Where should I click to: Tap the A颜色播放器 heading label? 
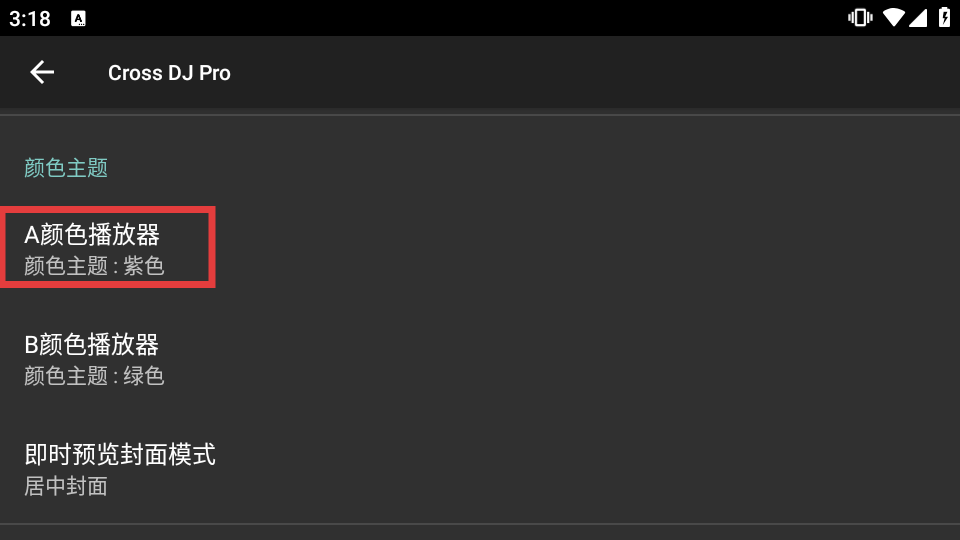(x=92, y=235)
